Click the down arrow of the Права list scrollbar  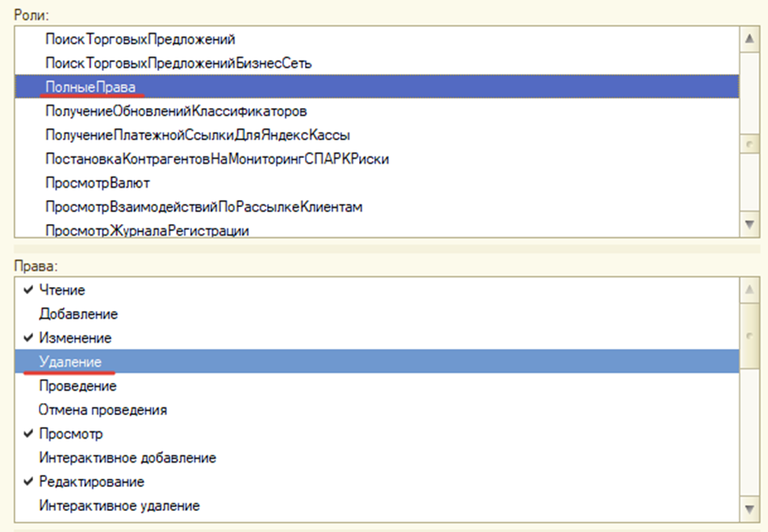click(x=749, y=508)
